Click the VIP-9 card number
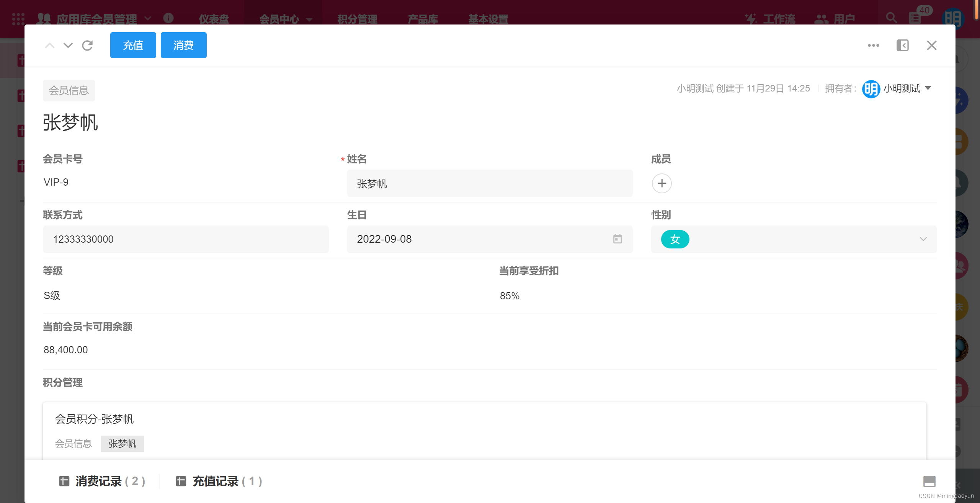The image size is (980, 503). point(56,182)
